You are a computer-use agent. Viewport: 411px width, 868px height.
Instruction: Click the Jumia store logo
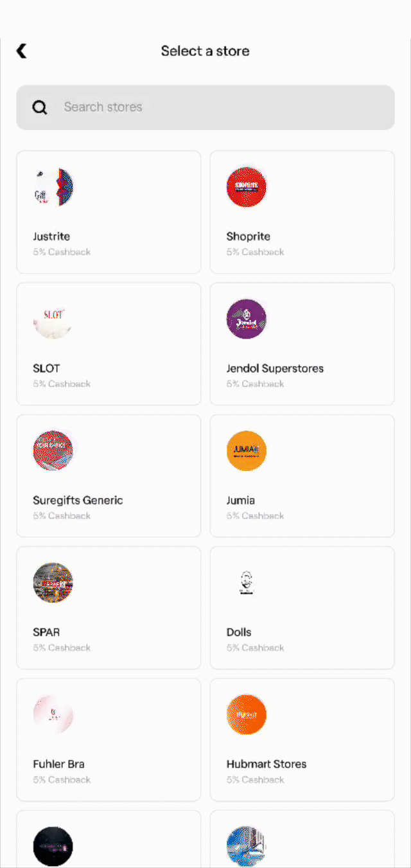[247, 451]
